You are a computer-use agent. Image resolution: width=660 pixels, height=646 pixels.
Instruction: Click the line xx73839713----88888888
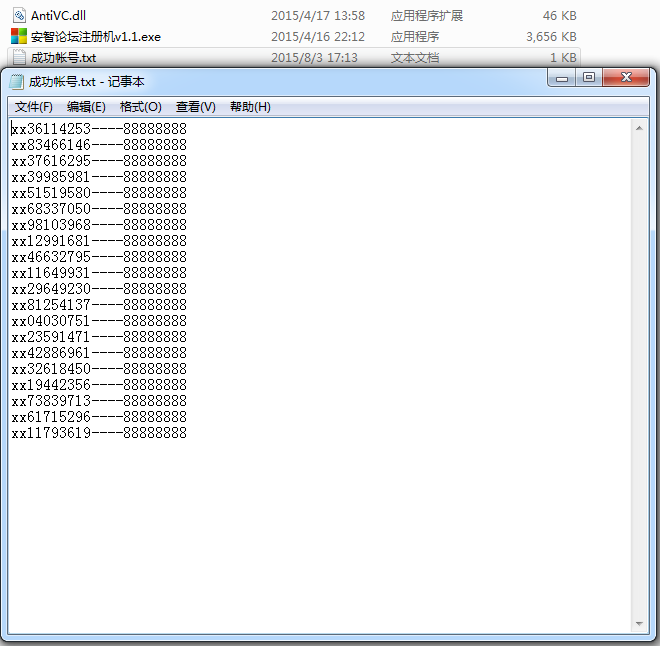(99, 401)
